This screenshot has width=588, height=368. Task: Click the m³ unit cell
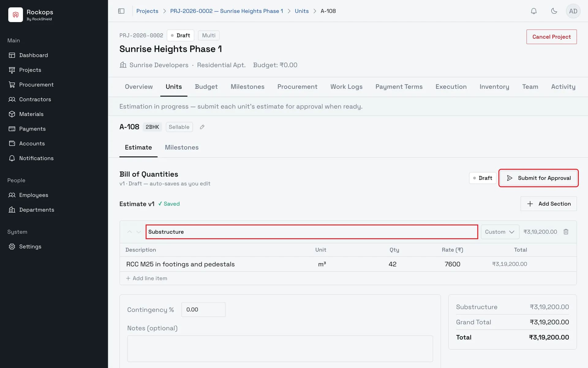322,264
